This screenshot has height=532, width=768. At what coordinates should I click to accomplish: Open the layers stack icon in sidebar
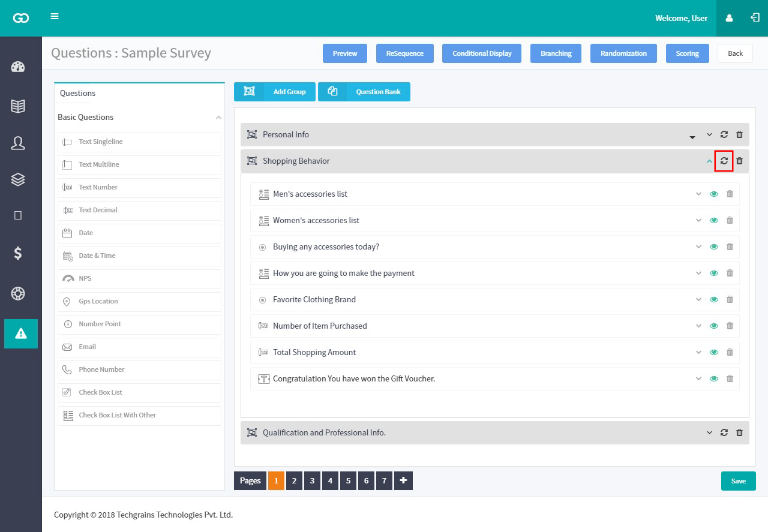click(x=18, y=179)
